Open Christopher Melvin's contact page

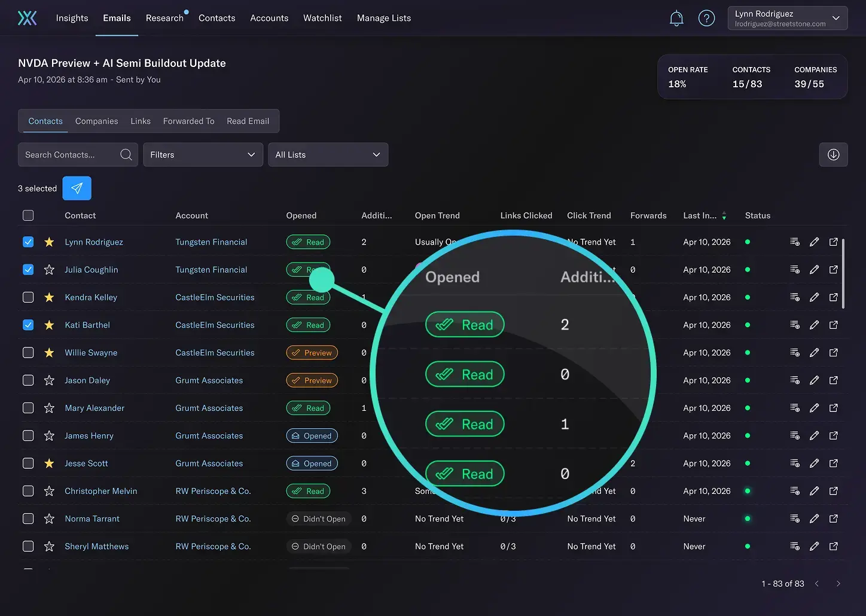[x=101, y=491]
